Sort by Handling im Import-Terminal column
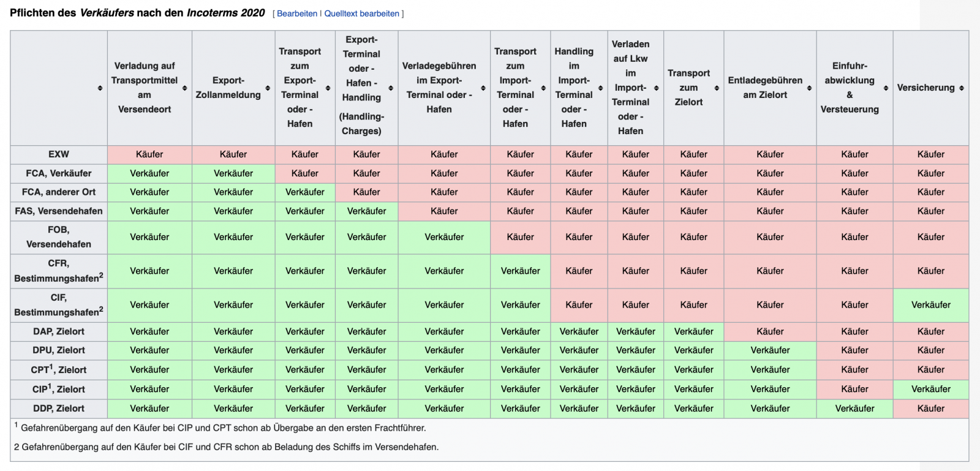Image resolution: width=980 pixels, height=471 pixels. click(x=600, y=88)
